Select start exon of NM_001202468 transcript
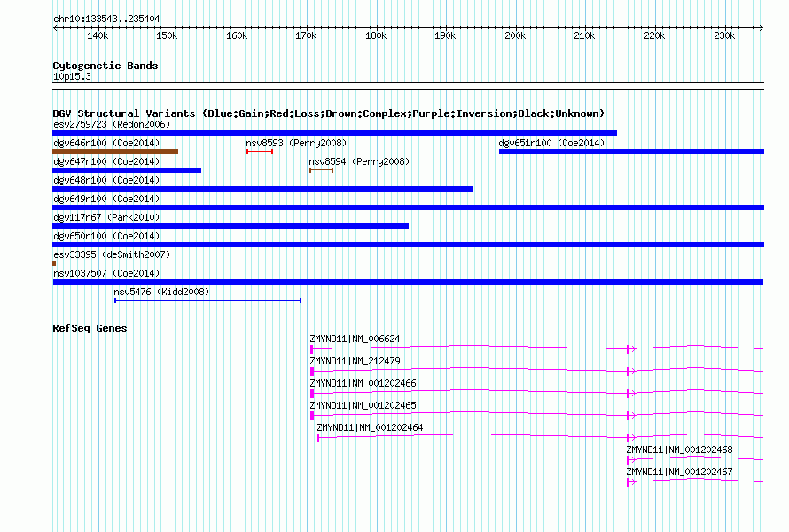 point(628,460)
